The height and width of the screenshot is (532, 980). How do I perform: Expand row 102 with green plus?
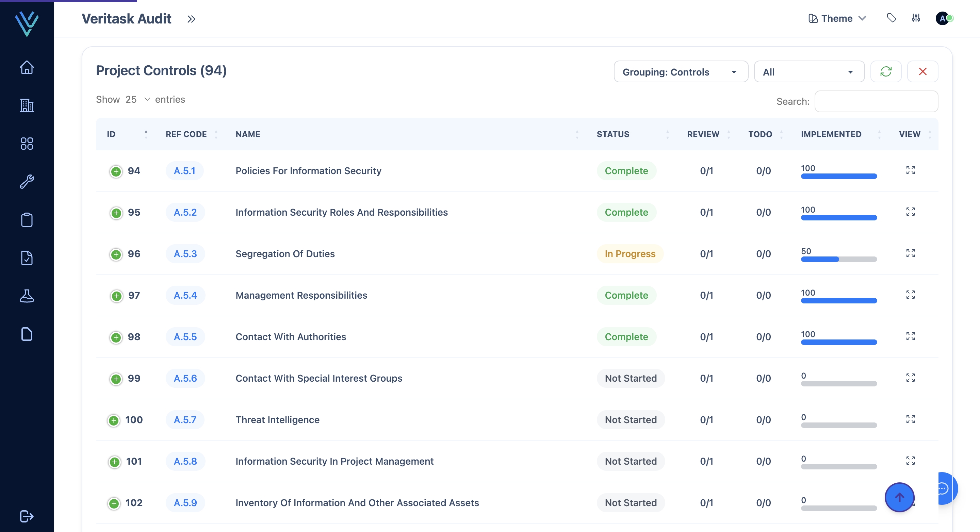pyautogui.click(x=113, y=503)
